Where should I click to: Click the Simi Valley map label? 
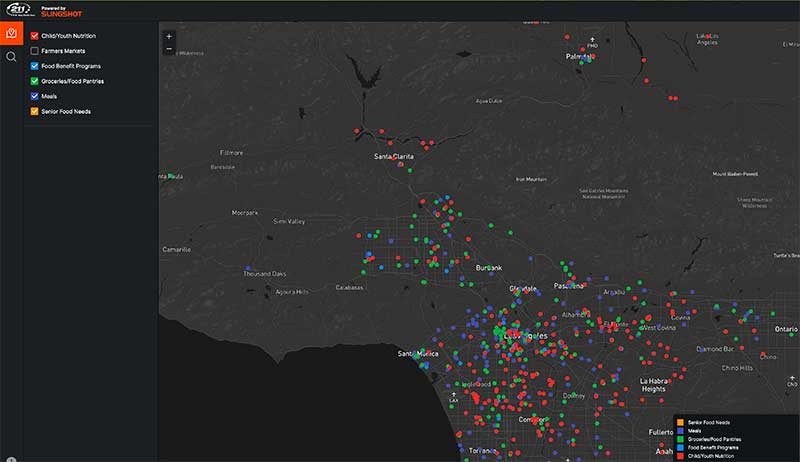click(289, 221)
